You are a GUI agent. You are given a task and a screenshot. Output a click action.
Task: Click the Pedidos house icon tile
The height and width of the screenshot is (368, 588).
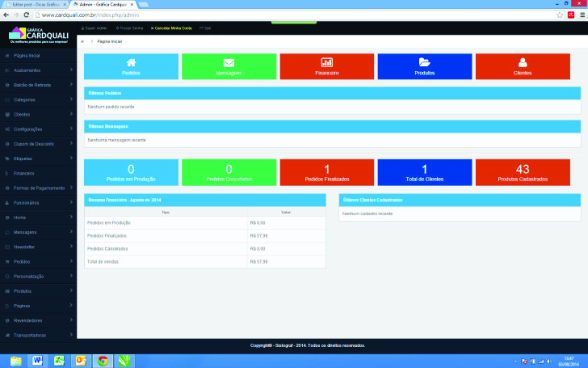(x=131, y=66)
